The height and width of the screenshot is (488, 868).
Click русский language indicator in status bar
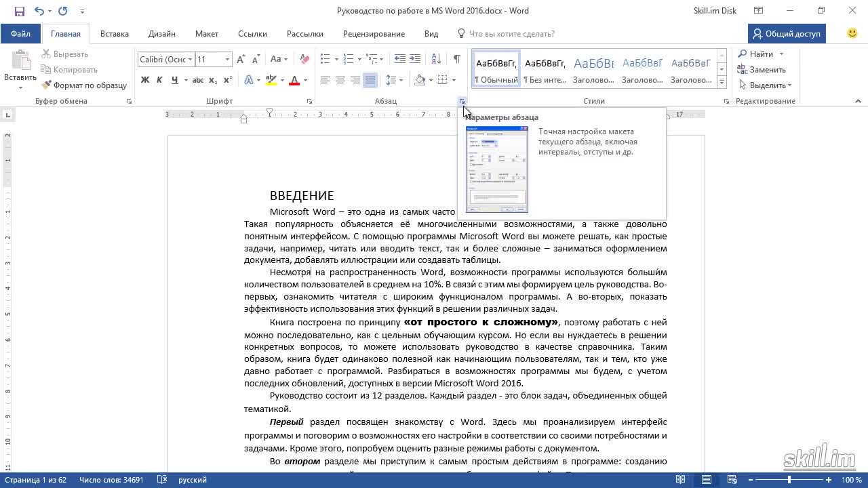pos(193,480)
